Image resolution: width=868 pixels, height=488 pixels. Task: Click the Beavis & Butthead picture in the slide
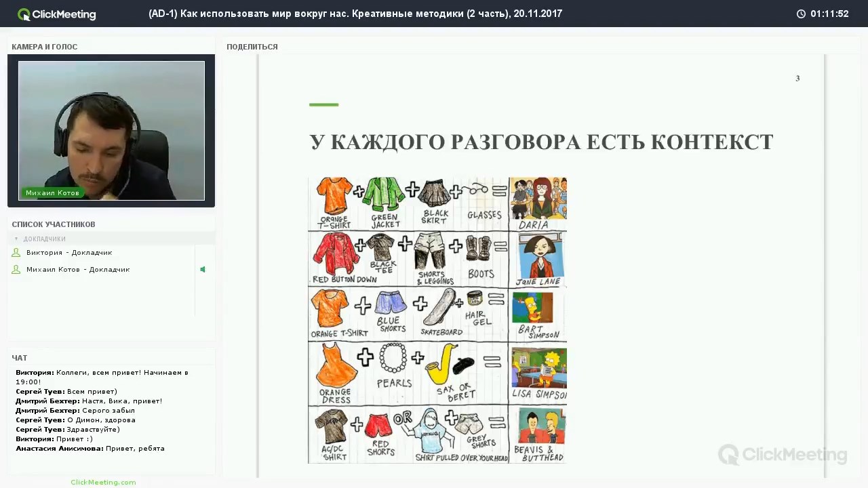[x=541, y=427]
